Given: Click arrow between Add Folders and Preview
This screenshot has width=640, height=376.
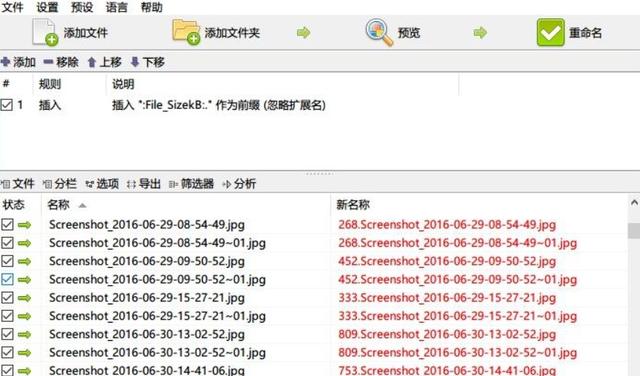Looking at the screenshot, I should tap(304, 32).
